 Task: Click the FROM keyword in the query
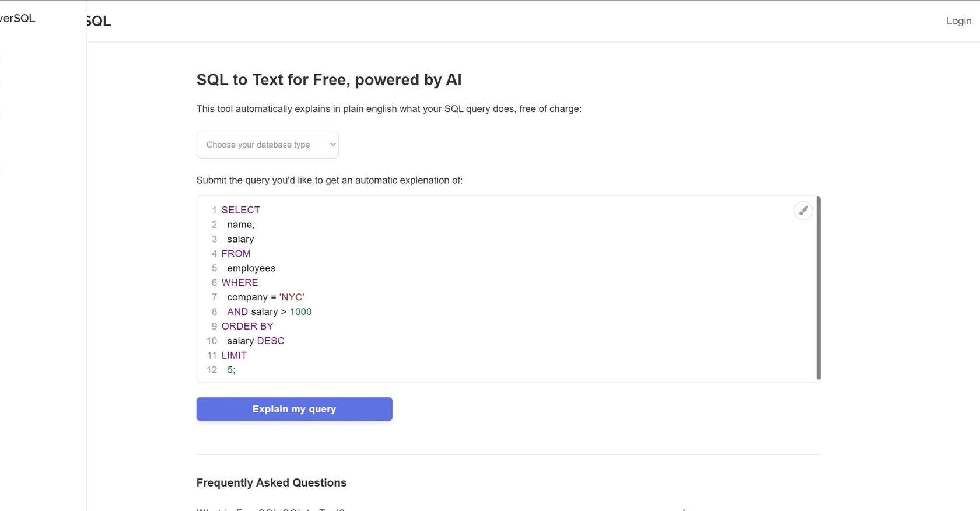click(236, 254)
